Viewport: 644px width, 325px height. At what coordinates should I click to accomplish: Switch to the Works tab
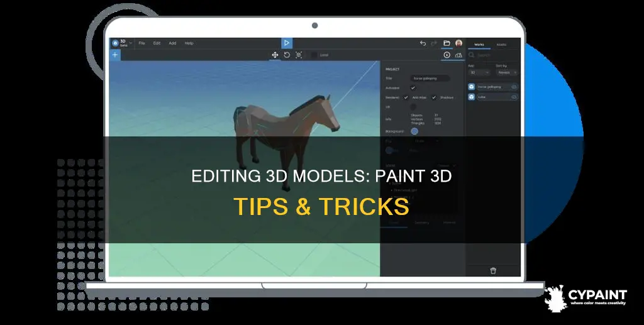coord(479,44)
